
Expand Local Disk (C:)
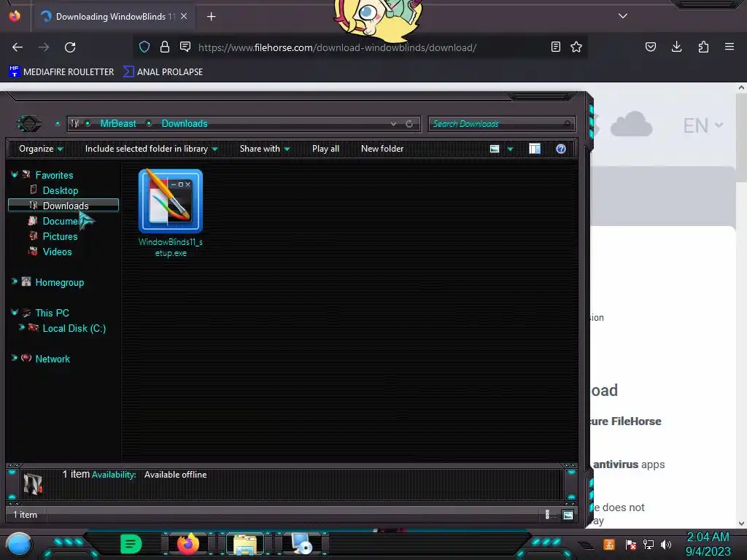coord(21,327)
